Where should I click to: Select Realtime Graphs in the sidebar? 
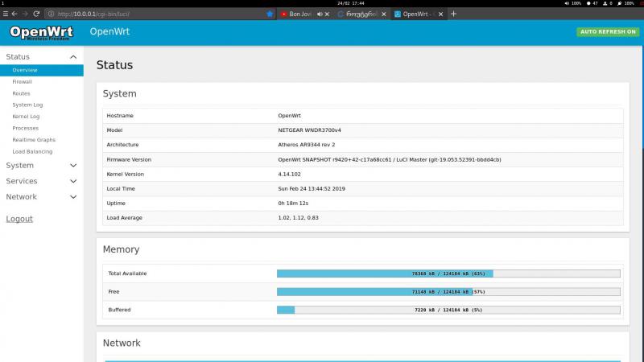pos(34,140)
